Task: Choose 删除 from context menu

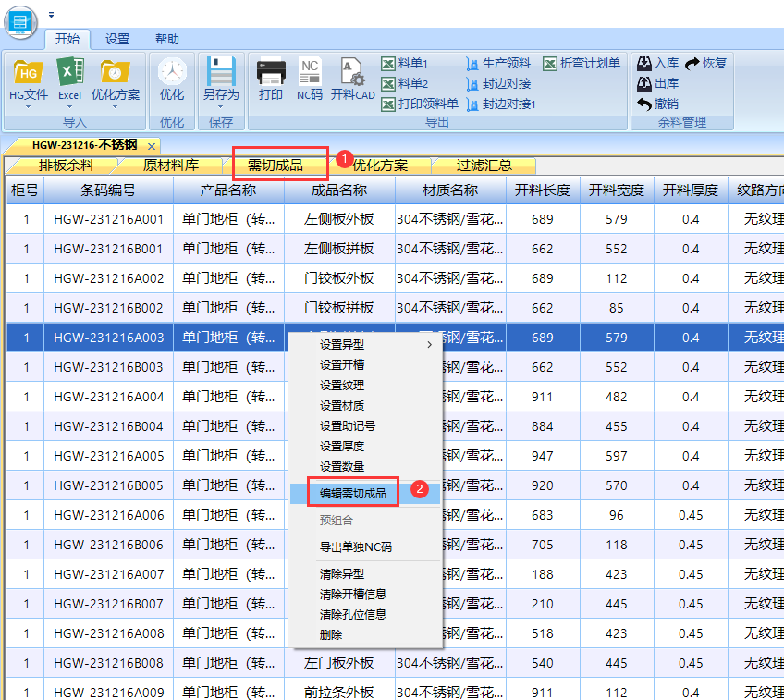Action: (365, 635)
